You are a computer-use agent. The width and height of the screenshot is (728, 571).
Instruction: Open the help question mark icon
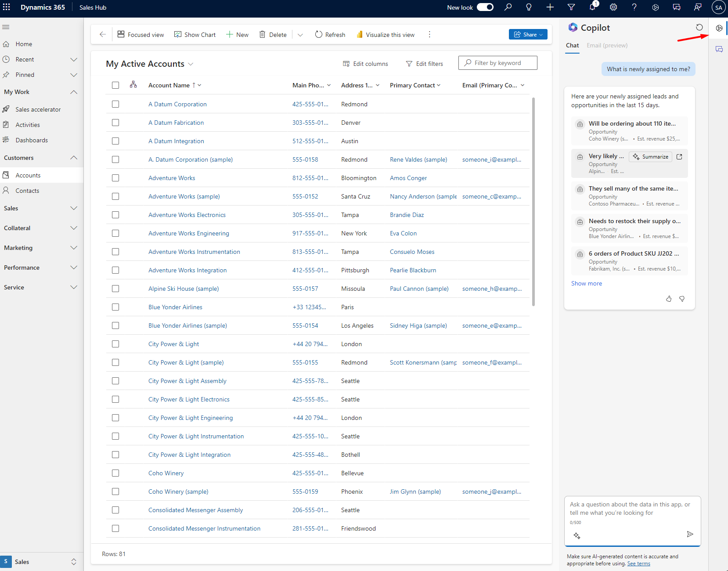(634, 7)
